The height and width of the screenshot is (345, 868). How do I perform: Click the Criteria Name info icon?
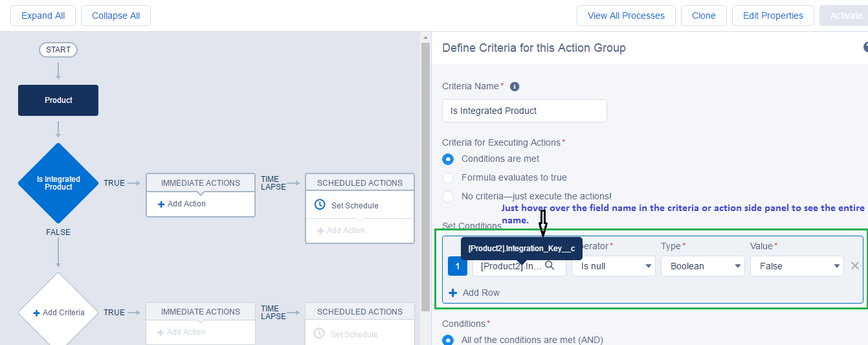tap(515, 87)
